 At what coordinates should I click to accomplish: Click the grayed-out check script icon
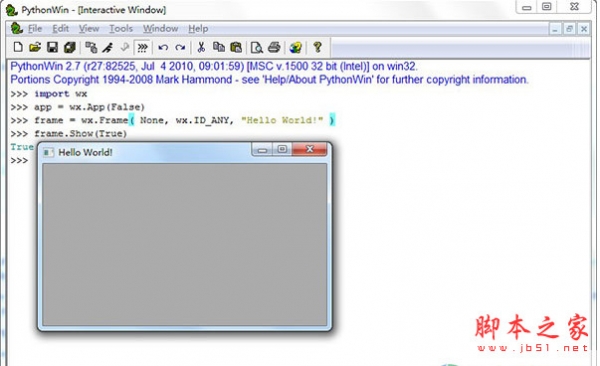tap(125, 47)
